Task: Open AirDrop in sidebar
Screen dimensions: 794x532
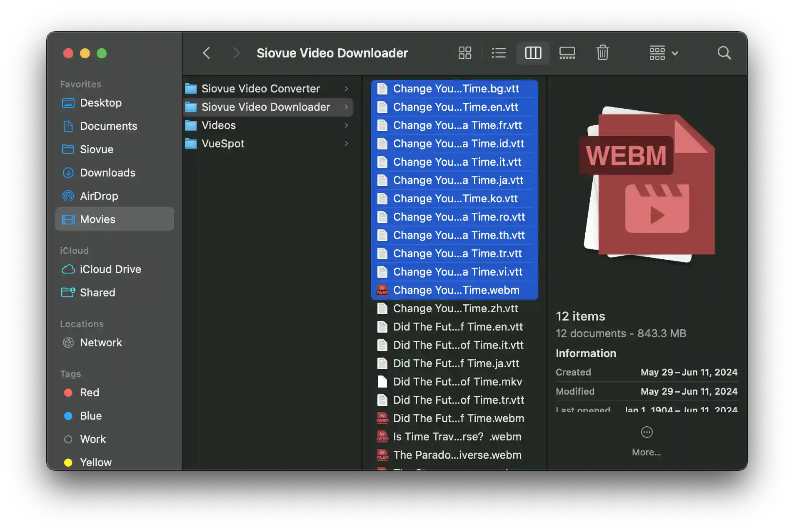Action: (115, 196)
